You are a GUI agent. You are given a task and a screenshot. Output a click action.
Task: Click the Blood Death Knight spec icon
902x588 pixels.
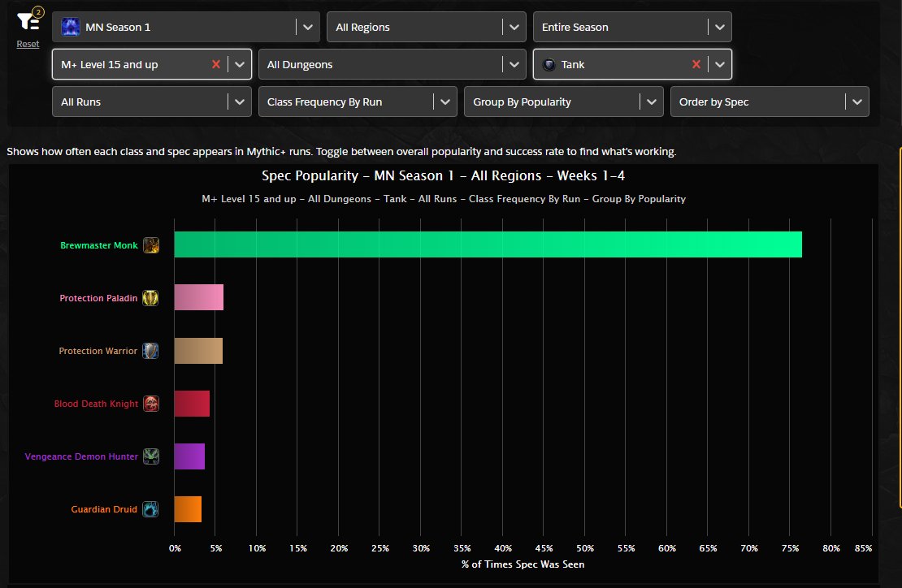click(150, 404)
